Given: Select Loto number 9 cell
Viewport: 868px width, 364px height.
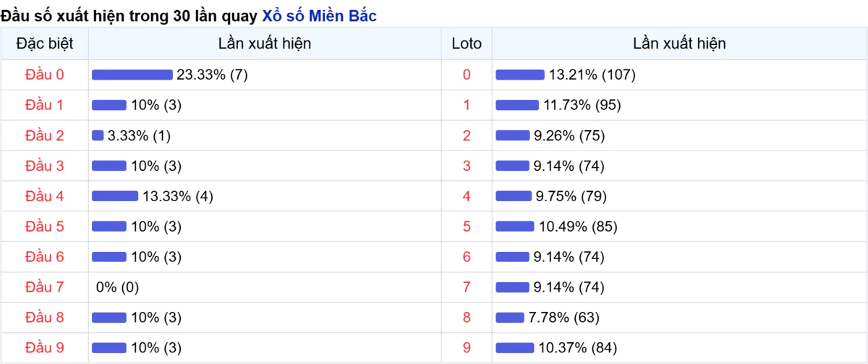Looking at the screenshot, I should [467, 348].
